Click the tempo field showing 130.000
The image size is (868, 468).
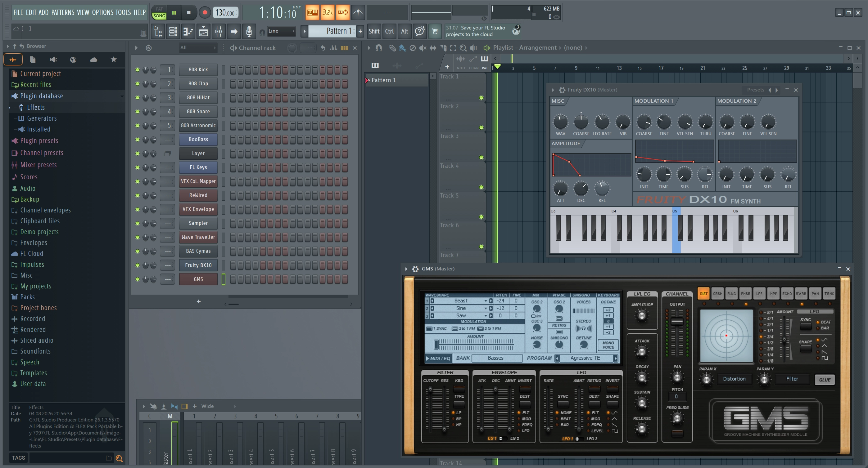point(225,13)
